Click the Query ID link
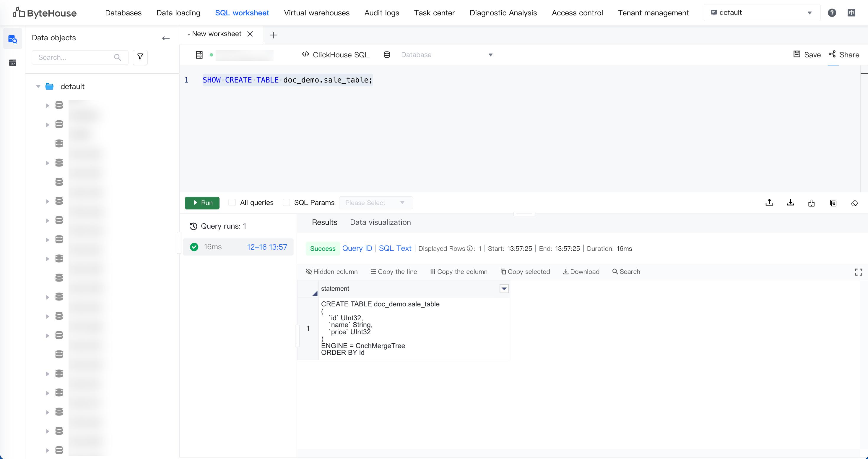This screenshot has width=868, height=459. point(357,248)
